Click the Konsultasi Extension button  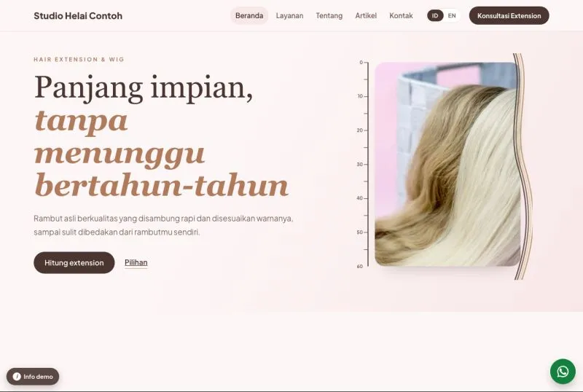coord(509,15)
